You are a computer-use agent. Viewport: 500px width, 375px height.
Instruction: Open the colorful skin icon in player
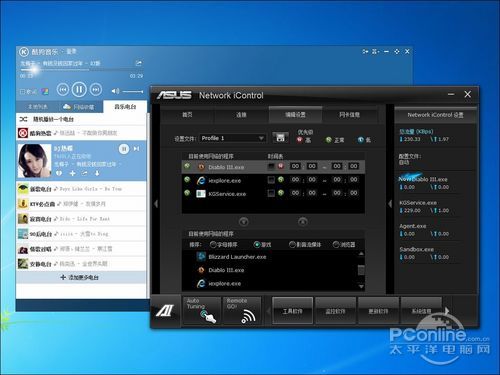[45, 91]
